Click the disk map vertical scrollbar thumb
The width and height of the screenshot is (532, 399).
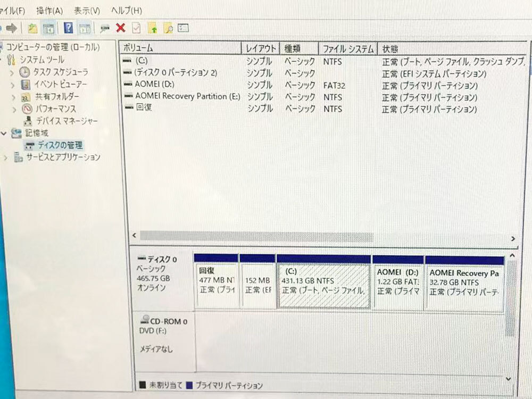510,298
